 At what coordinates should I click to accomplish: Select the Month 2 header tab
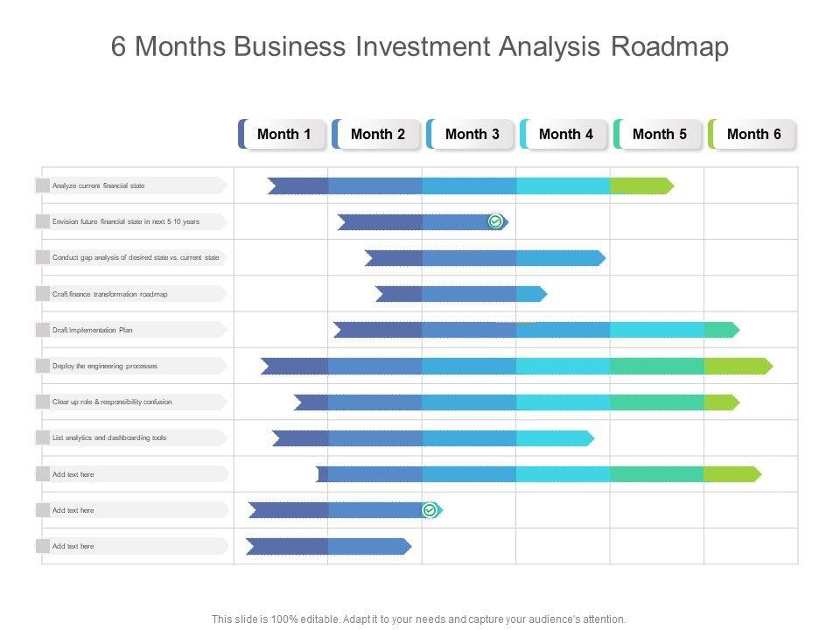(x=377, y=134)
